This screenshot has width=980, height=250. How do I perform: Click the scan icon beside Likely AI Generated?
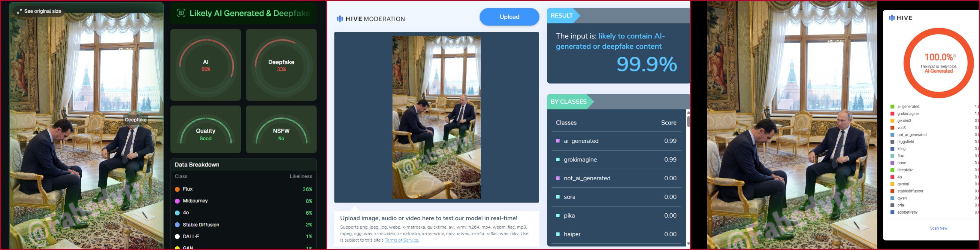pyautogui.click(x=181, y=13)
